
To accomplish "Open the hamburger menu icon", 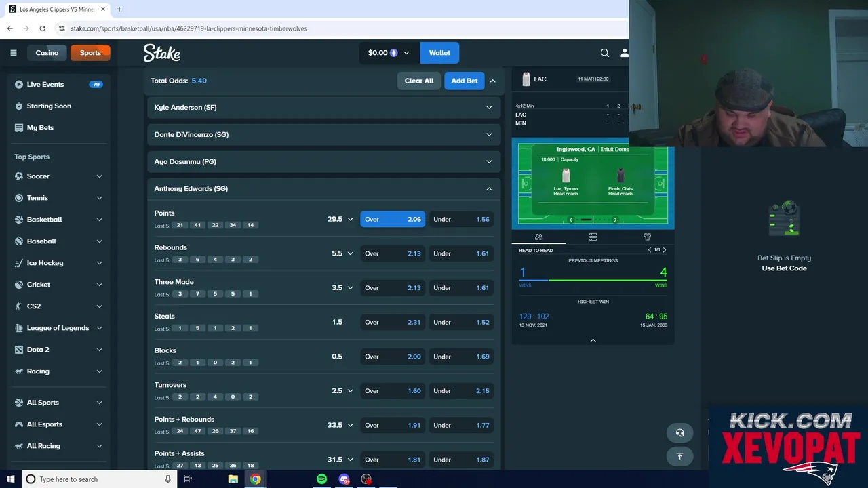I will click(x=13, y=53).
